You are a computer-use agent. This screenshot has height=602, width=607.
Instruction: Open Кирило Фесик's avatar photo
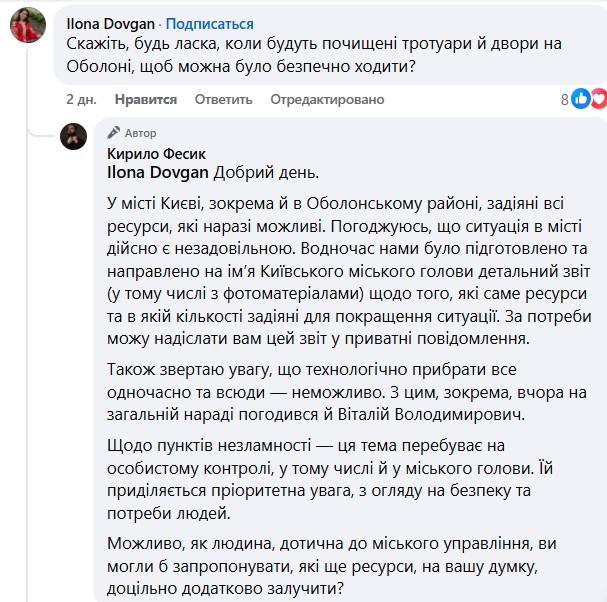[x=73, y=137]
